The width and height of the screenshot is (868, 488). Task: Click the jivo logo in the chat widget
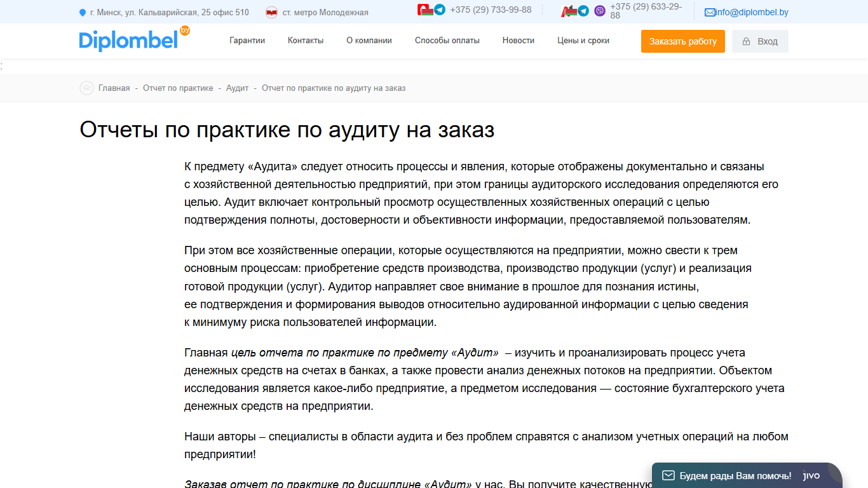811,475
